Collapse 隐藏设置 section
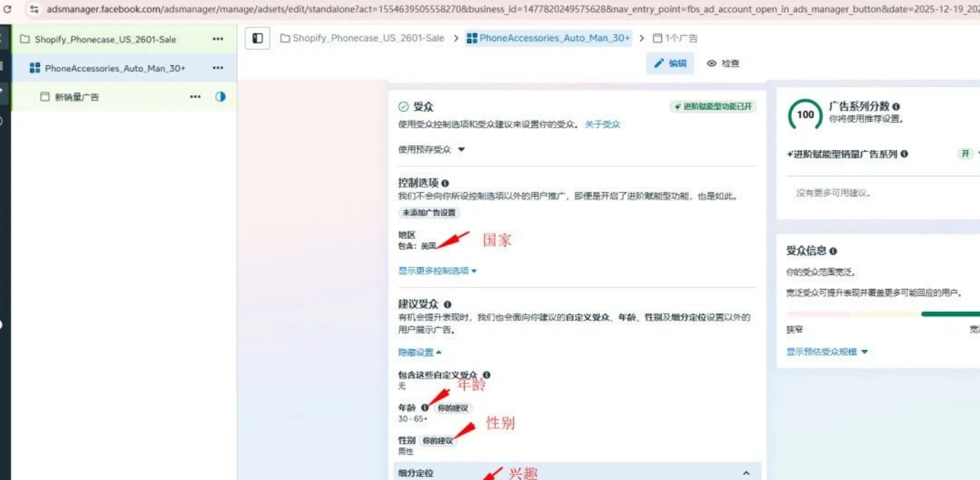 point(420,352)
